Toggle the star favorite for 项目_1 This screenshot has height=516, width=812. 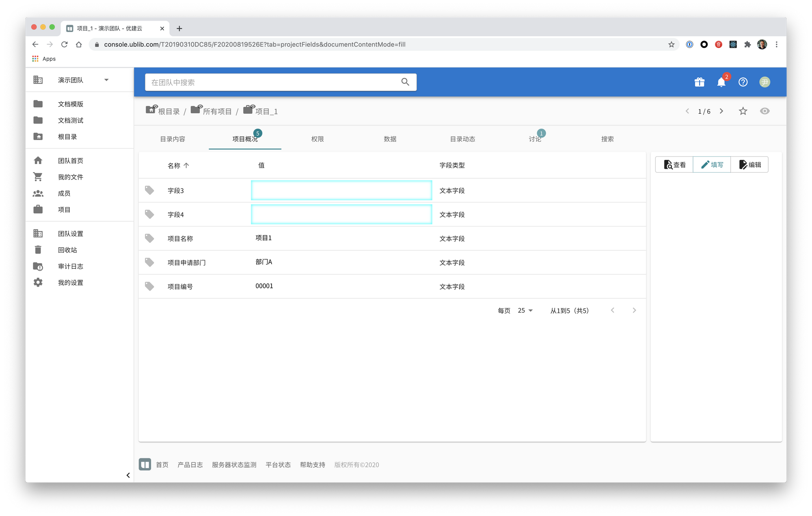click(x=743, y=111)
